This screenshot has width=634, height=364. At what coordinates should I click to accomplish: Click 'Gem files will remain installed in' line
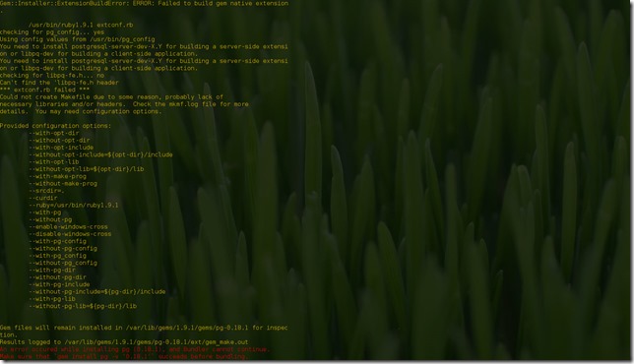pyautogui.click(x=144, y=328)
